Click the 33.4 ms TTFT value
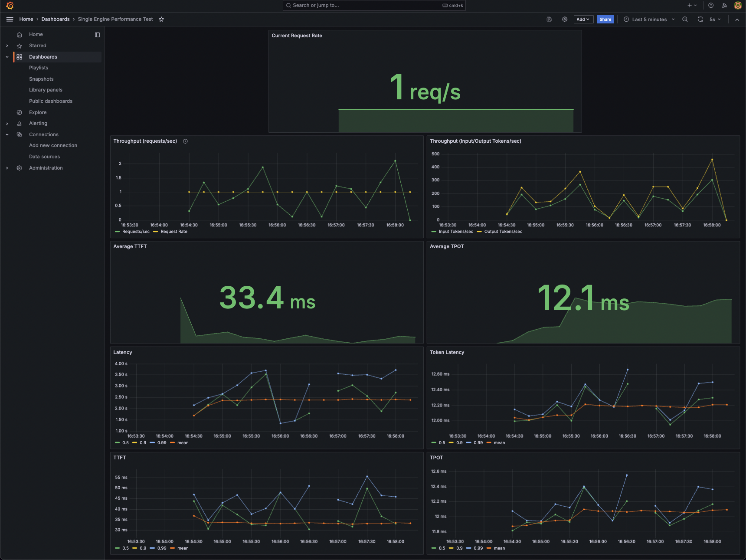This screenshot has height=560, width=746. (x=267, y=298)
